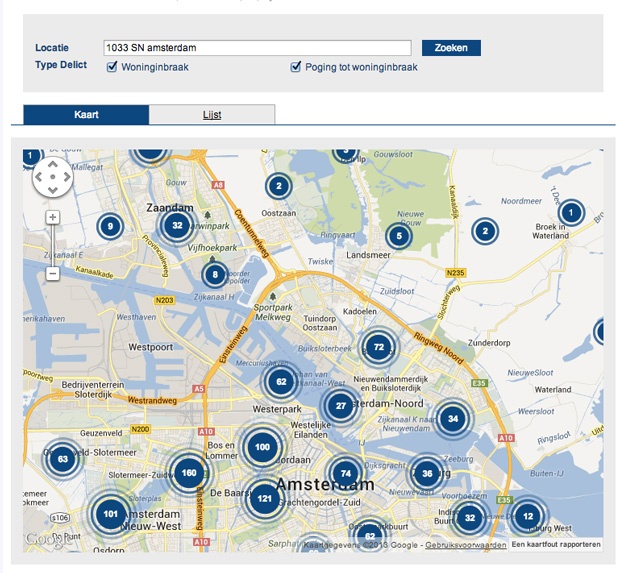Zoom in with the plus button
Screen dimensions: 620x573
point(53,217)
